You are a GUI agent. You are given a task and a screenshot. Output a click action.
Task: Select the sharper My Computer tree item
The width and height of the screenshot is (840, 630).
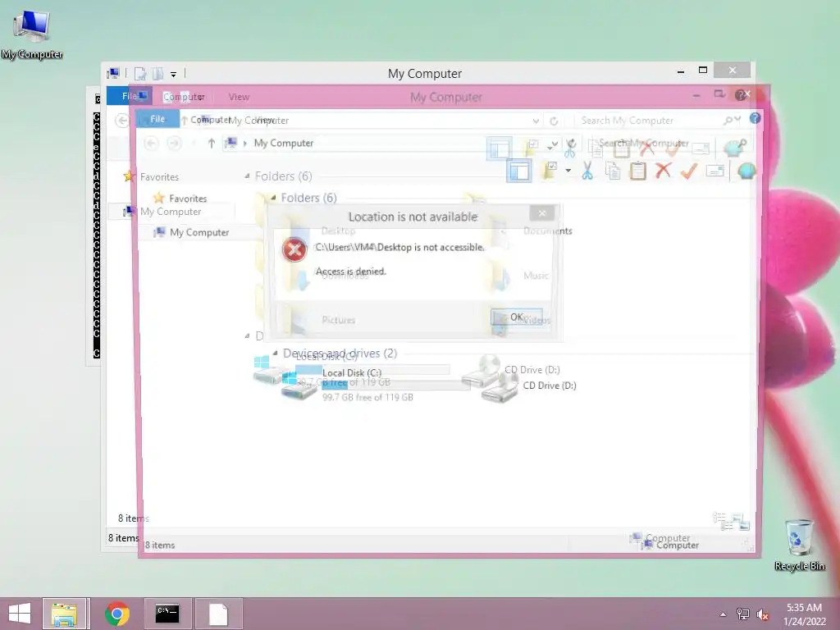click(x=191, y=232)
